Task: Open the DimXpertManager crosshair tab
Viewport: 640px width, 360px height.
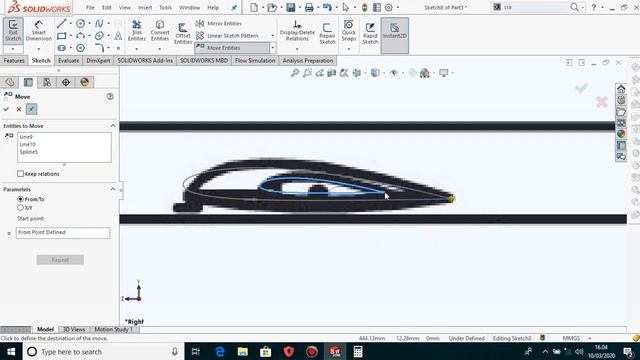Action: click(x=66, y=82)
